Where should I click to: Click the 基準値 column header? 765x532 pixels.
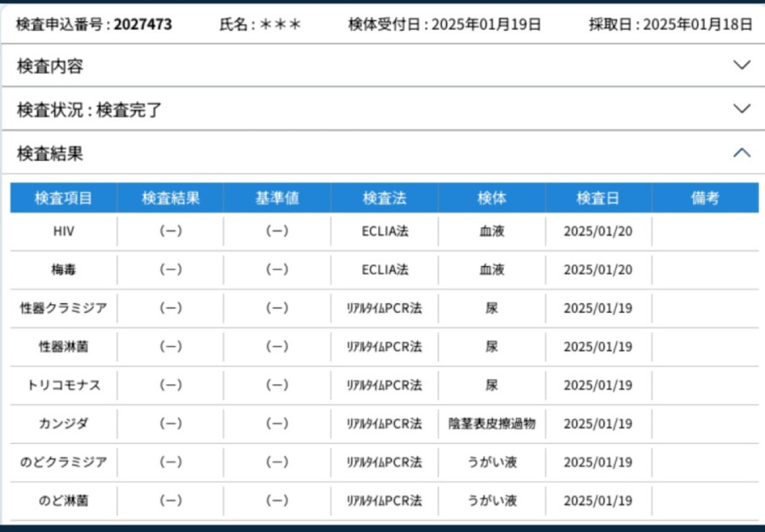[277, 198]
